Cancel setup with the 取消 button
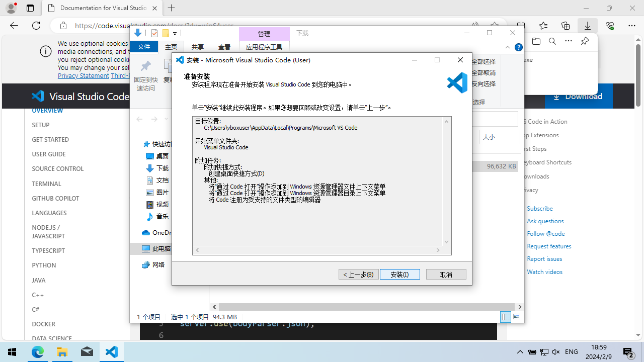Image resolution: width=644 pixels, height=362 pixels. tap(446, 274)
